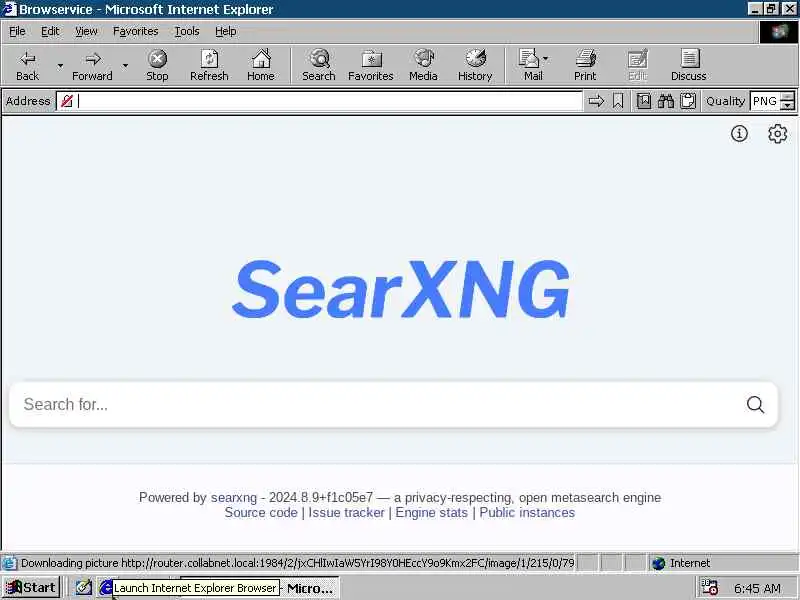Click the Windows logo throbber icon
The width and height of the screenshot is (800, 600).
tap(779, 32)
